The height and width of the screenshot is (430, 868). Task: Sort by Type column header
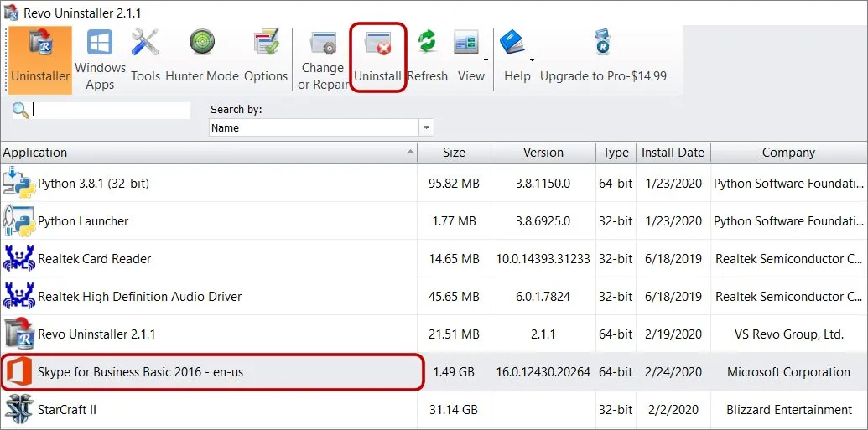coord(616,153)
